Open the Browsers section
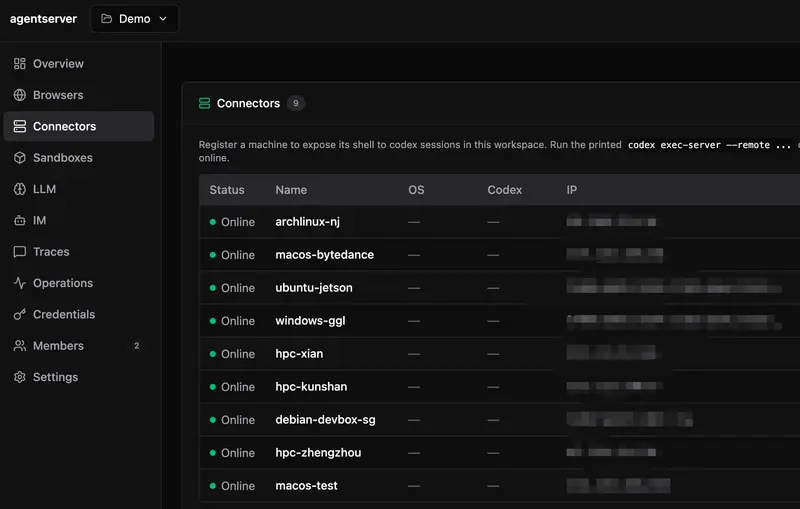 click(x=79, y=95)
